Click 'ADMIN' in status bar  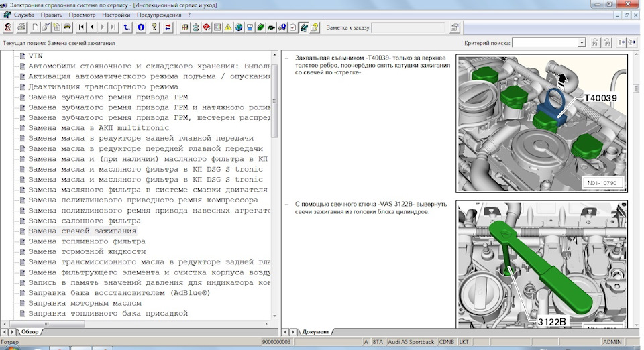612,342
